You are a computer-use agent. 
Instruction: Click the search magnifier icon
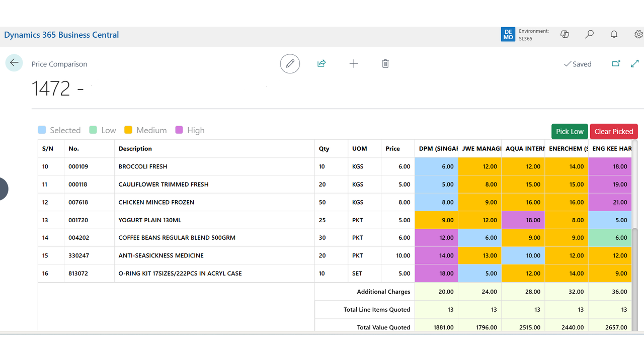[589, 34]
